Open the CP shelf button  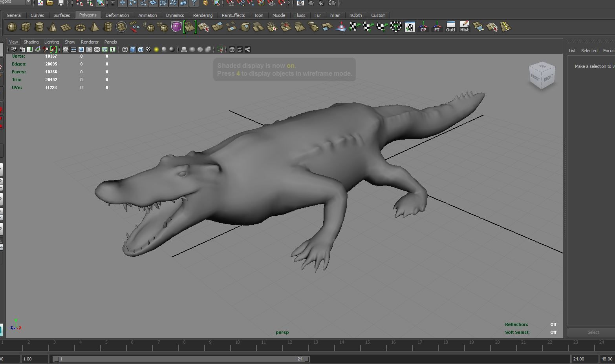[423, 27]
